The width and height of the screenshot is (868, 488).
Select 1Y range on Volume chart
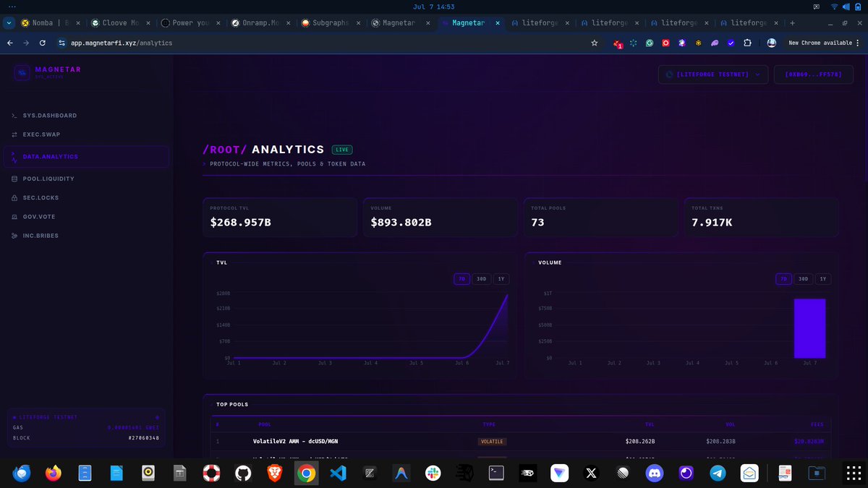pyautogui.click(x=823, y=279)
